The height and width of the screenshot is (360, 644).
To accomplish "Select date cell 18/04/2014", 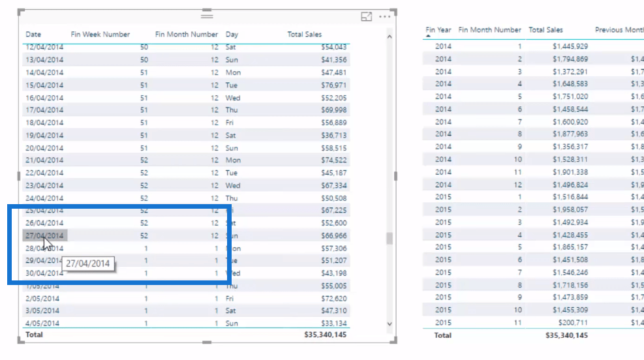I will click(x=44, y=123).
